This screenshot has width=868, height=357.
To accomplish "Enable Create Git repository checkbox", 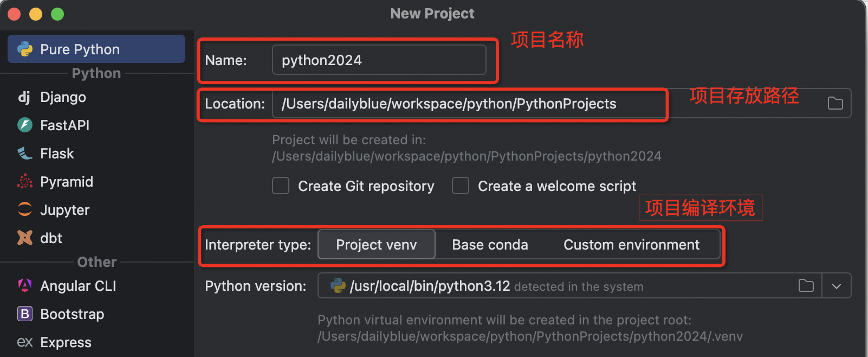I will coord(281,186).
